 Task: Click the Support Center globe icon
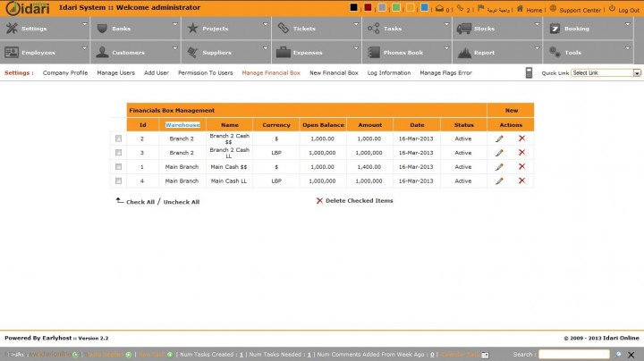(554, 8)
